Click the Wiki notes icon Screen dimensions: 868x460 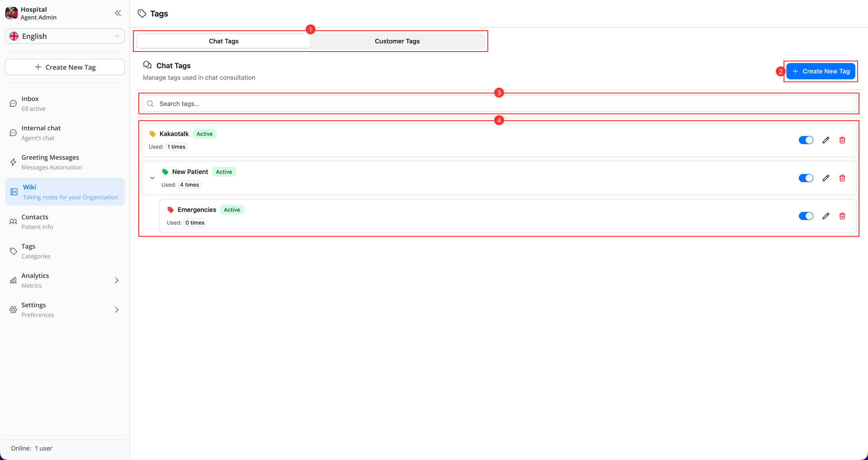click(13, 191)
